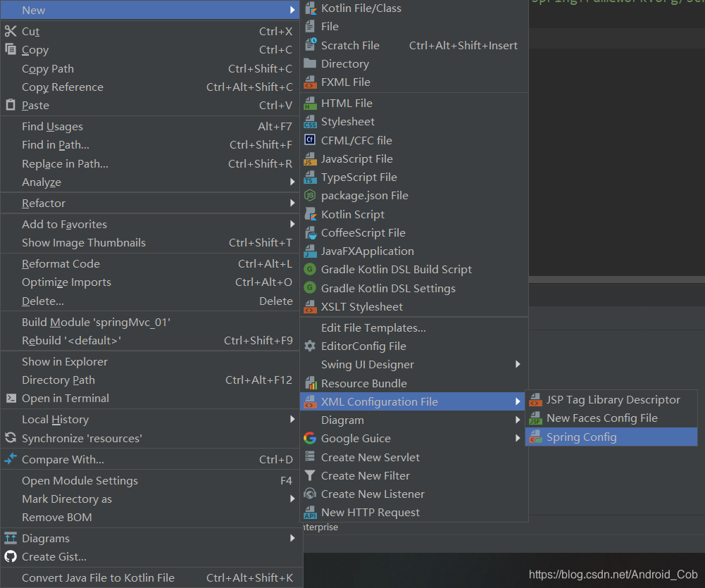This screenshot has width=705, height=588.
Task: Click the Google Guice logo icon
Action: coord(310,438)
